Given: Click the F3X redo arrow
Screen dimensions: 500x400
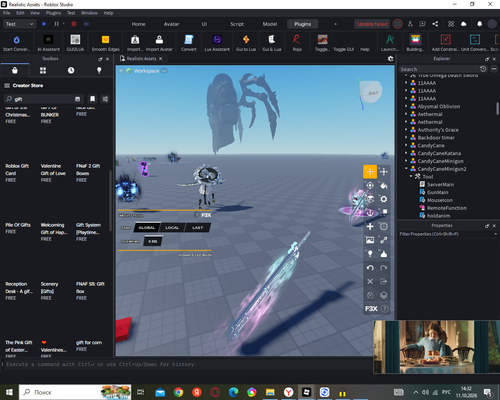Looking at the screenshot, I should pos(384,268).
